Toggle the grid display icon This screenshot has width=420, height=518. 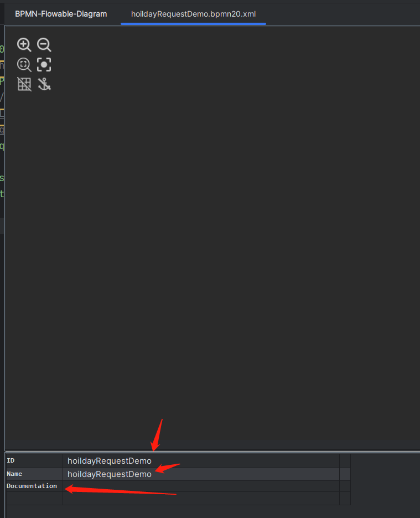[24, 84]
